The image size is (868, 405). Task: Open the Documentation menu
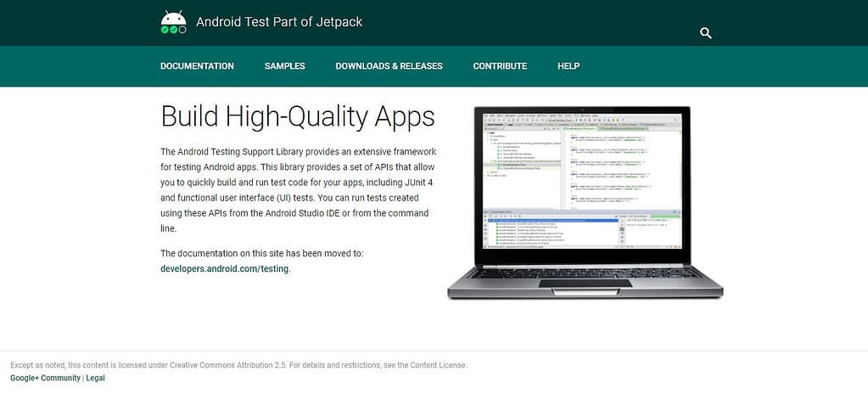(197, 66)
